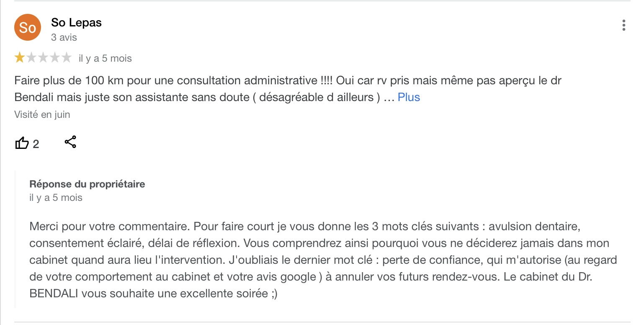Click the like count number 2

tap(36, 144)
